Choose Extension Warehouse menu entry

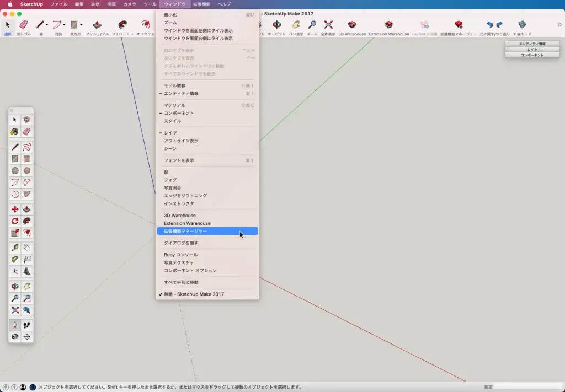coord(207,223)
